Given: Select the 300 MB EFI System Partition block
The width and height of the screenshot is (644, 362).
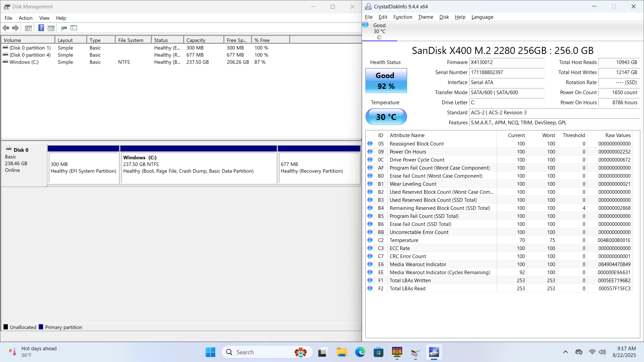Looking at the screenshot, I should tap(84, 165).
